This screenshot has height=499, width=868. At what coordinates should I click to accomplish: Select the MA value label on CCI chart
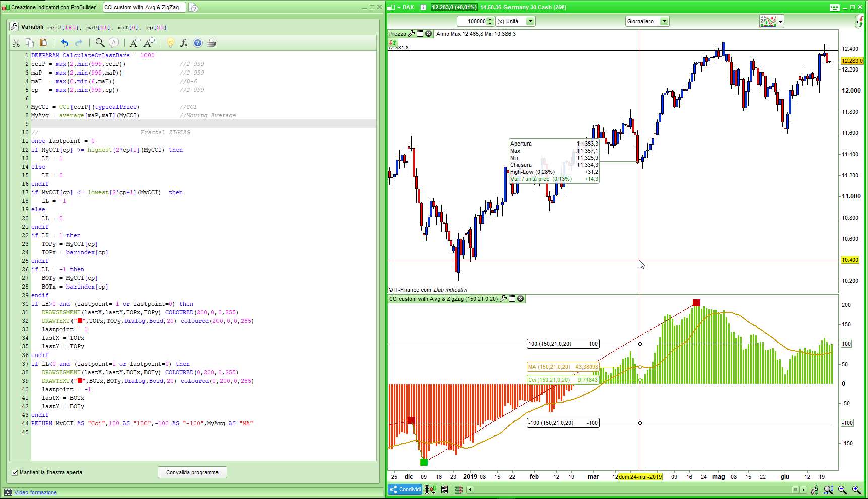(x=563, y=367)
